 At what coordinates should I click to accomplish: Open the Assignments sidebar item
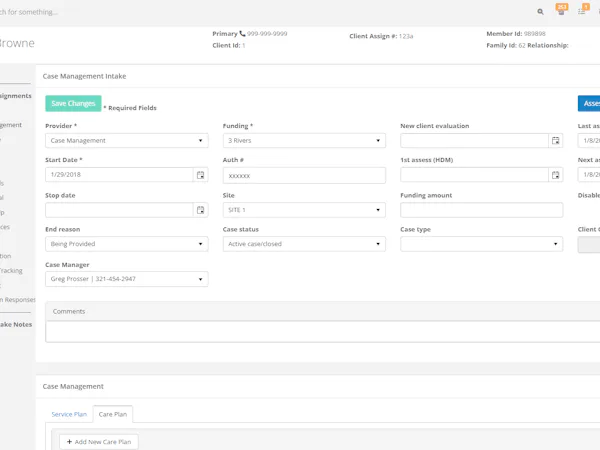click(16, 96)
